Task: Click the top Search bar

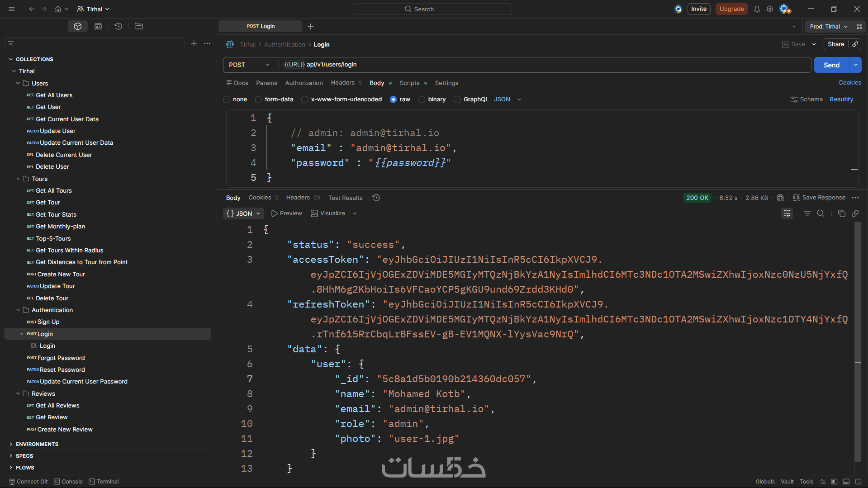Action: [432, 9]
